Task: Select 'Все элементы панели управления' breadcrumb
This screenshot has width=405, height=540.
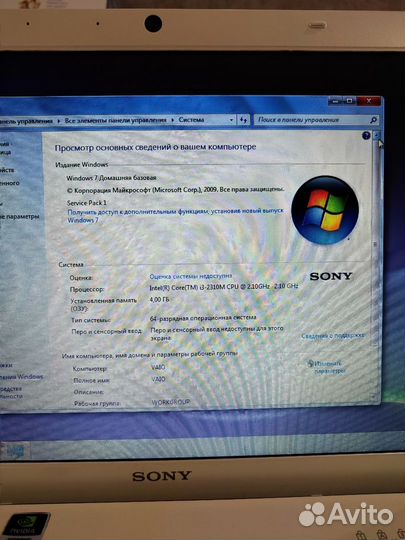Action: (x=116, y=120)
